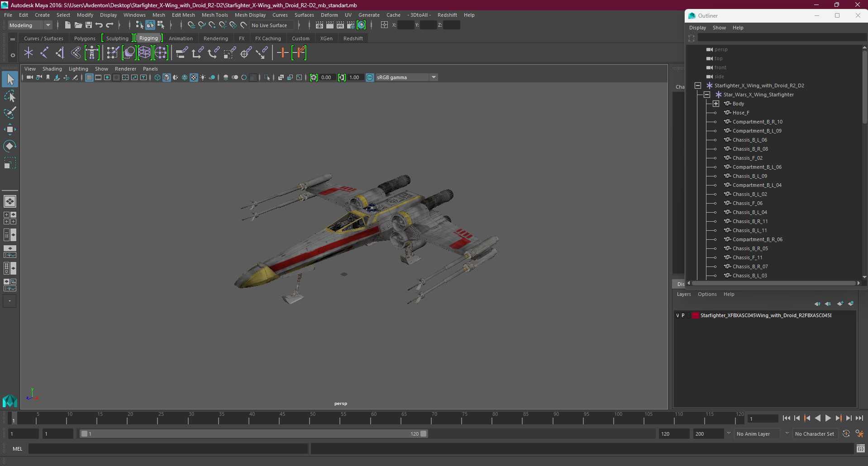Screen dimensions: 868x466
Task: Toggle viewport resolution gate icon
Action: [x=107, y=77]
